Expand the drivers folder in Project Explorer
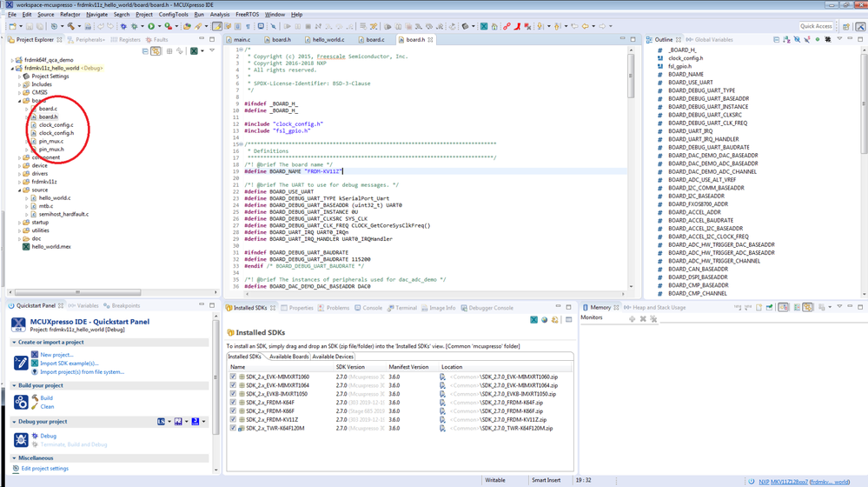Screen dimensions: 868x487 pos(20,174)
